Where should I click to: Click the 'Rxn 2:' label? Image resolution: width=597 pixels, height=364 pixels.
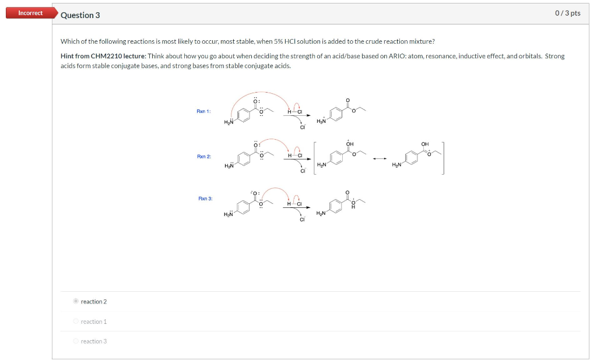click(x=204, y=156)
